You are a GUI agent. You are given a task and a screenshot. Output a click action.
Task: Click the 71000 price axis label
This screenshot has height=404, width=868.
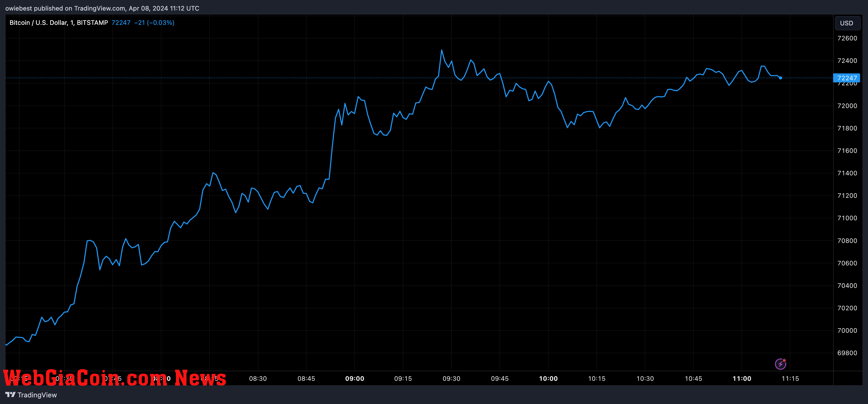click(x=847, y=218)
